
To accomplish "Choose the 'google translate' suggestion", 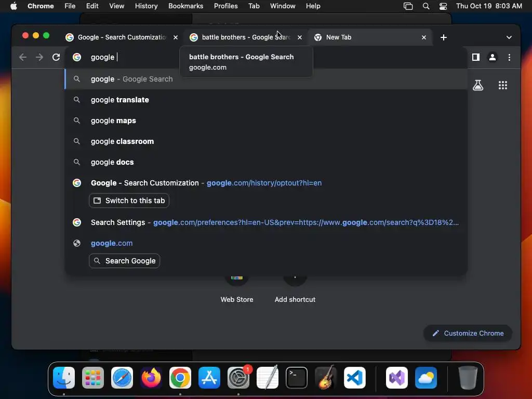I will click(x=266, y=100).
